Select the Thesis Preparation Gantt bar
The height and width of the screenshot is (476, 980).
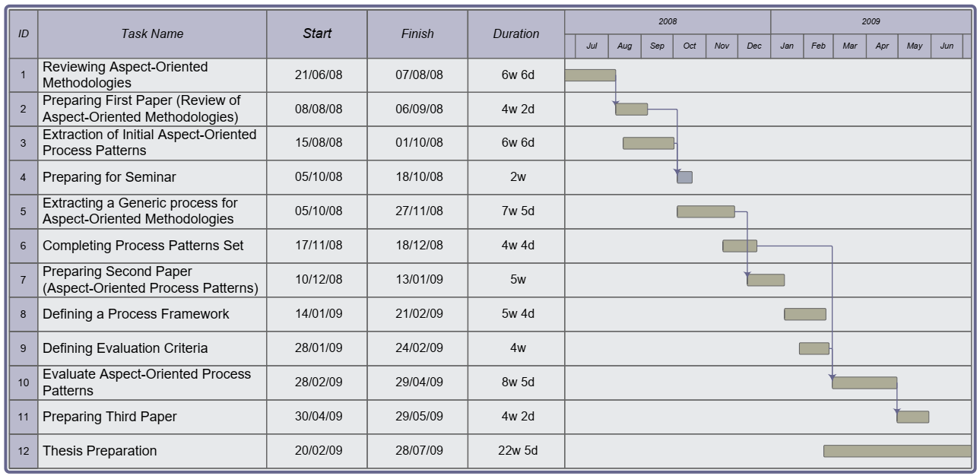click(897, 451)
